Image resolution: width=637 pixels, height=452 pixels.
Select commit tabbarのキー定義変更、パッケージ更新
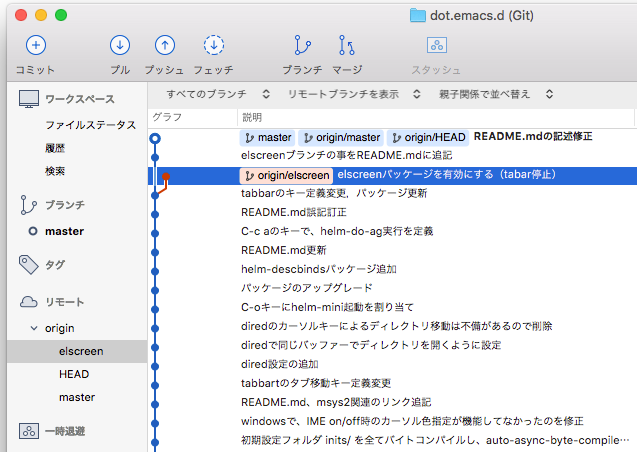point(334,193)
